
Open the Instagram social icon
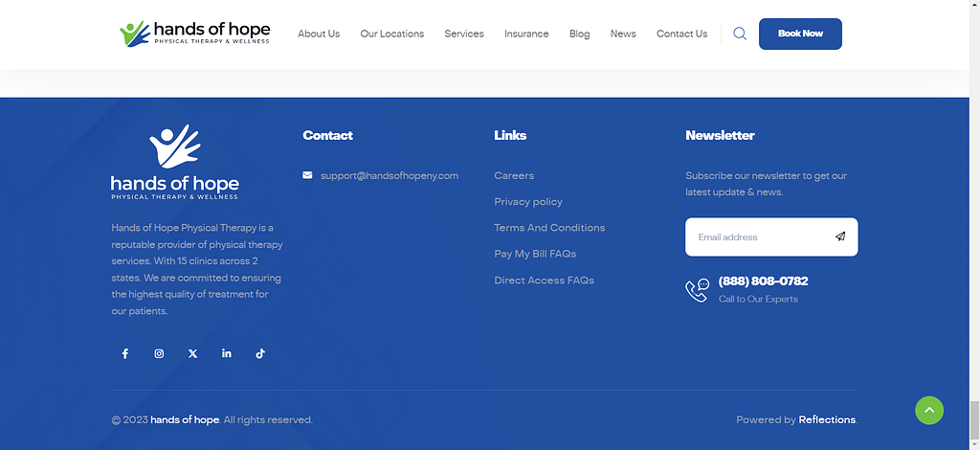click(159, 353)
